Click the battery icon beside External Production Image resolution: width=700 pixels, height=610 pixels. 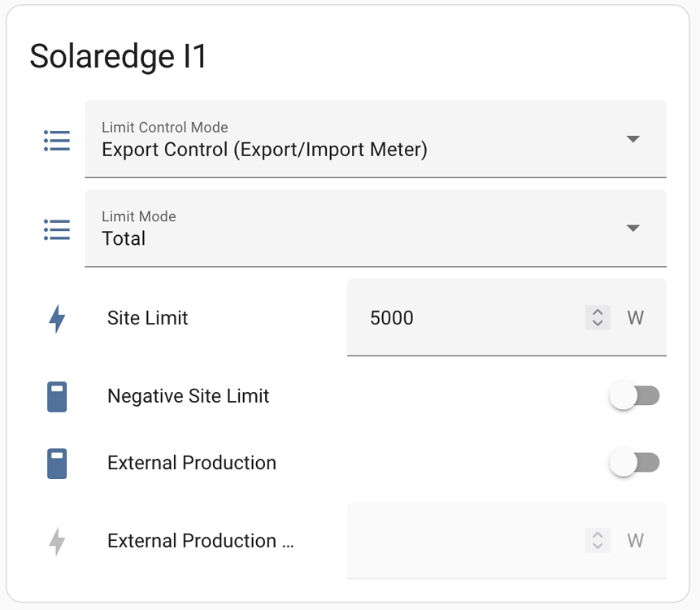point(55,463)
